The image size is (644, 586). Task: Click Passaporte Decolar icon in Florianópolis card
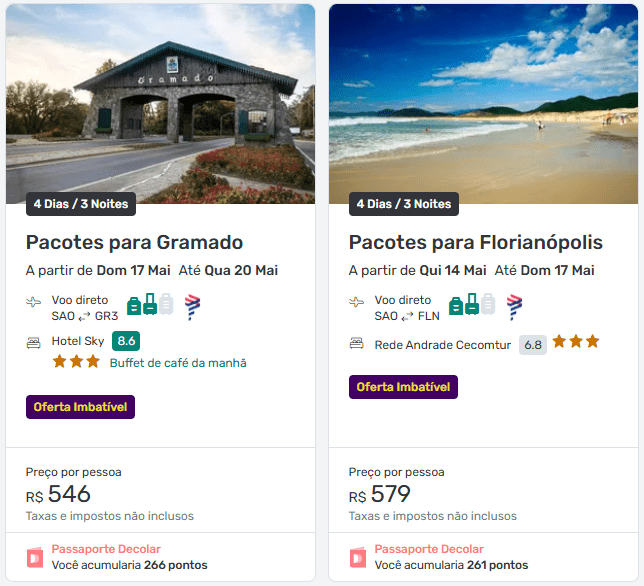(x=358, y=557)
